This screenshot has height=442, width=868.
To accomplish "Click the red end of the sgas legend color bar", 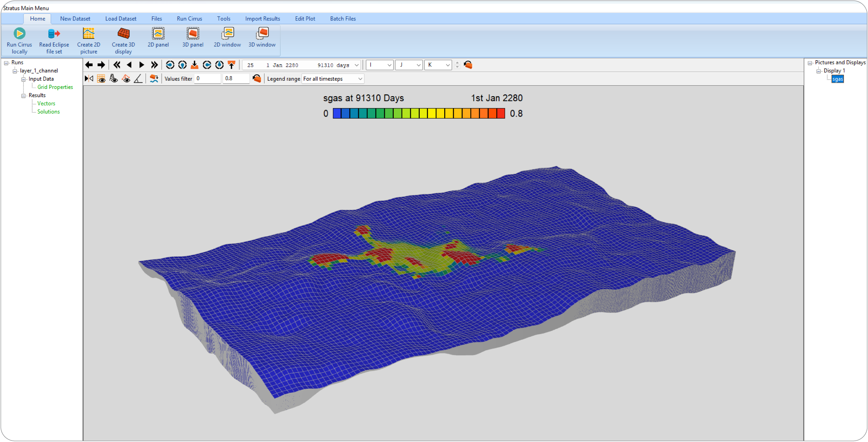I will [x=501, y=114].
